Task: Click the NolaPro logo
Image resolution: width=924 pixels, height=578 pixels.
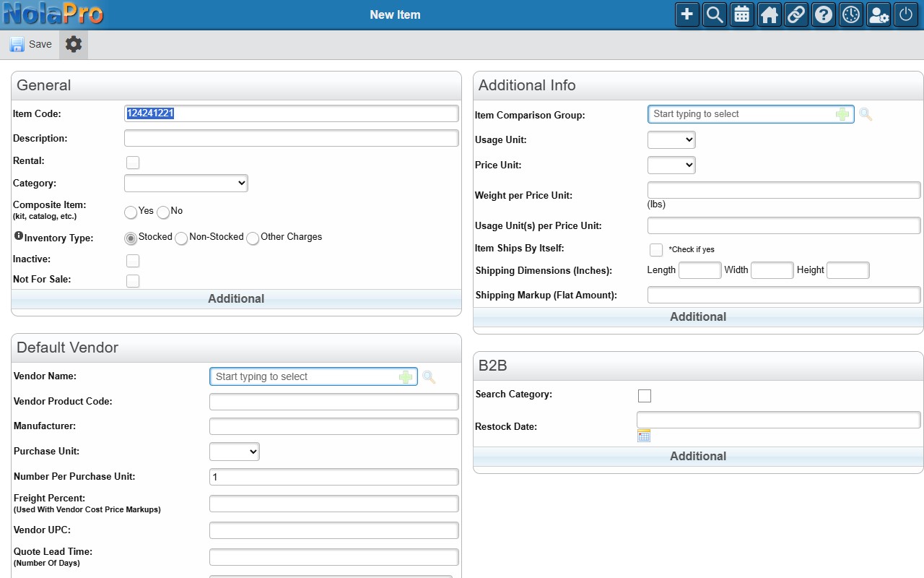Action: (53, 14)
